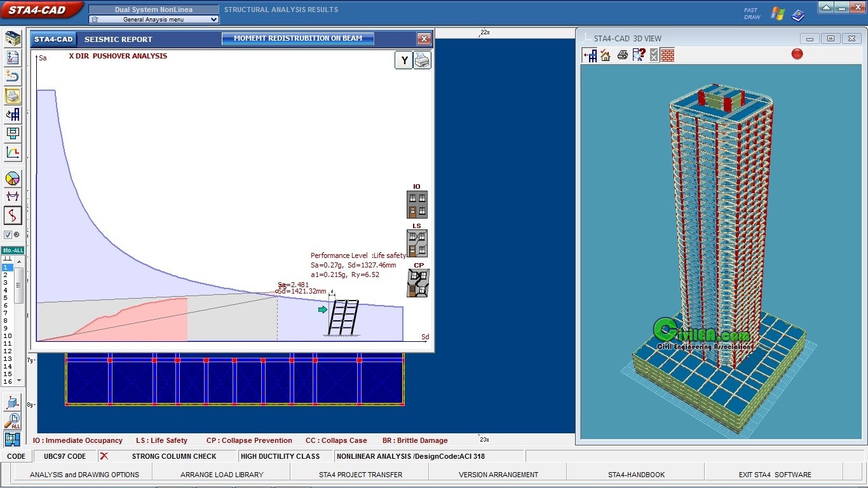Select the highlighted printer icon in left toolbar
Image resolution: width=868 pixels, height=488 pixels.
point(13,96)
